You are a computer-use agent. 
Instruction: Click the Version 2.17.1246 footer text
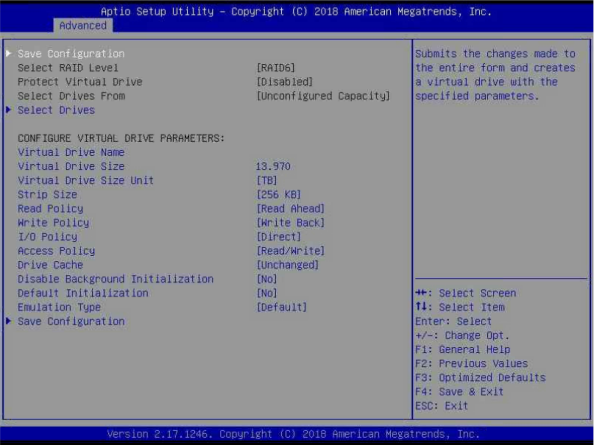pyautogui.click(x=293, y=434)
